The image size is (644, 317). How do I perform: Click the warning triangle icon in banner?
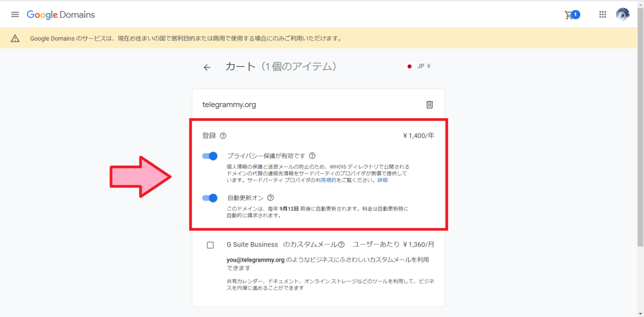15,38
